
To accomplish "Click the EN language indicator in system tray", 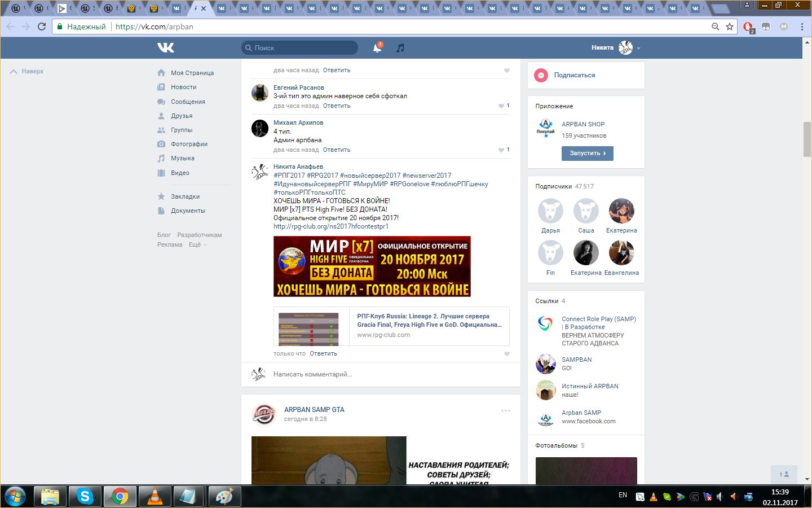I will 623,495.
